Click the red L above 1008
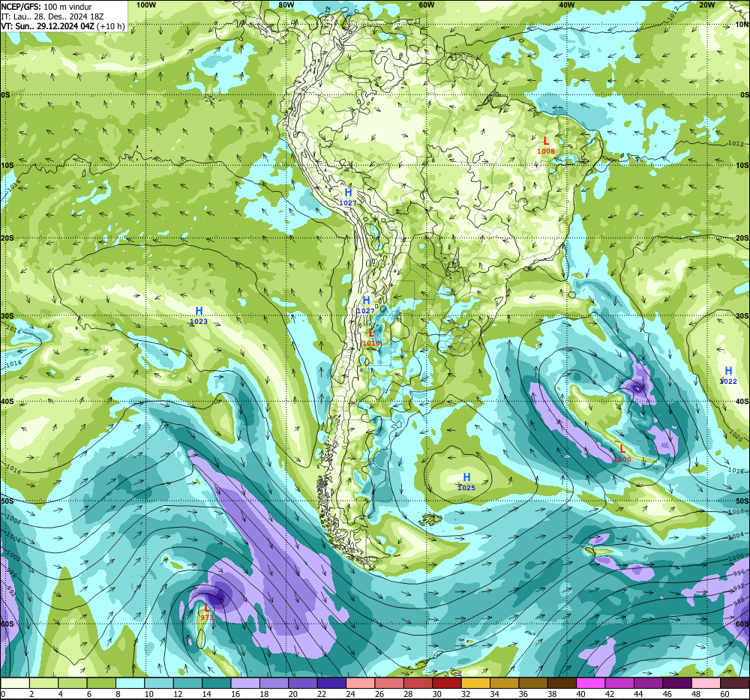This screenshot has width=750, height=700. 546,141
